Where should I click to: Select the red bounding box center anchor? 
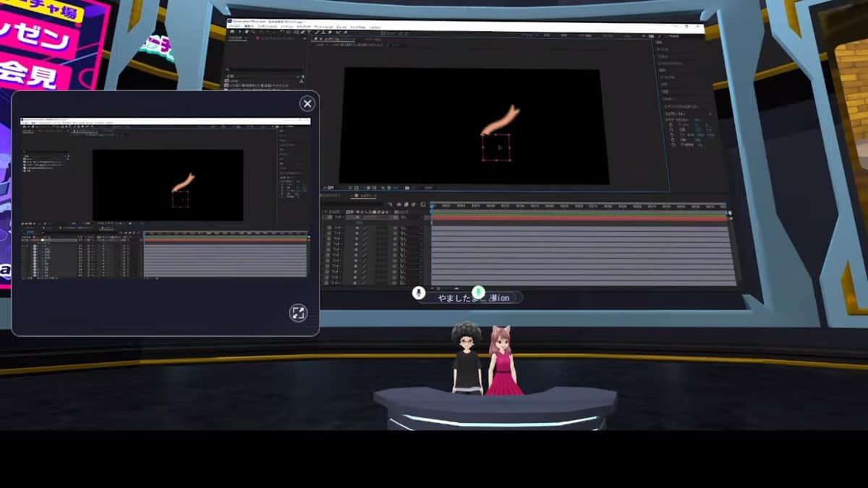[497, 147]
